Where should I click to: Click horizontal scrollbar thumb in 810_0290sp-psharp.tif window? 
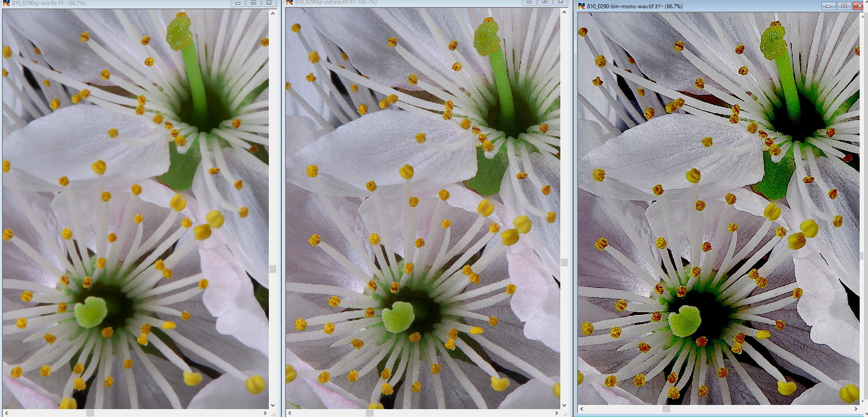coord(370,413)
